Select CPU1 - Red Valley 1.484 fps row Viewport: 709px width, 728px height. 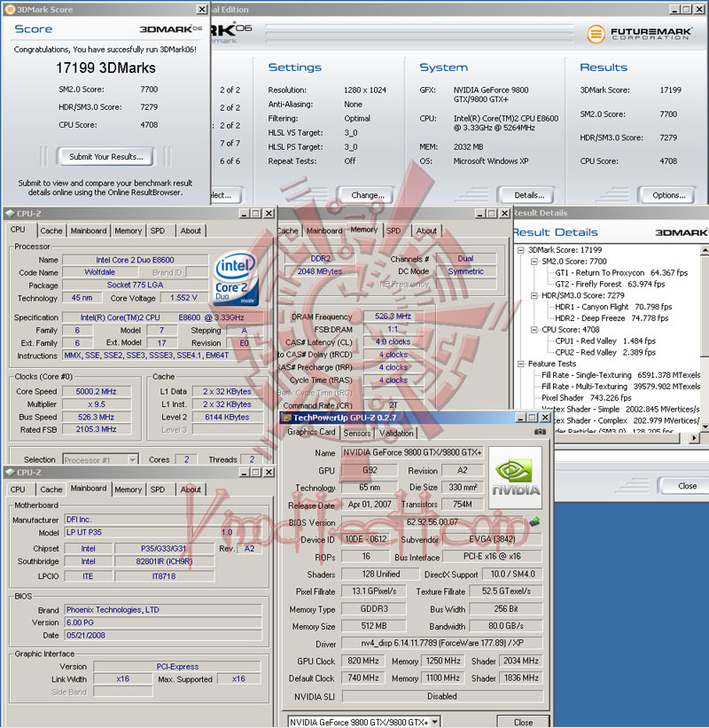[605, 341]
